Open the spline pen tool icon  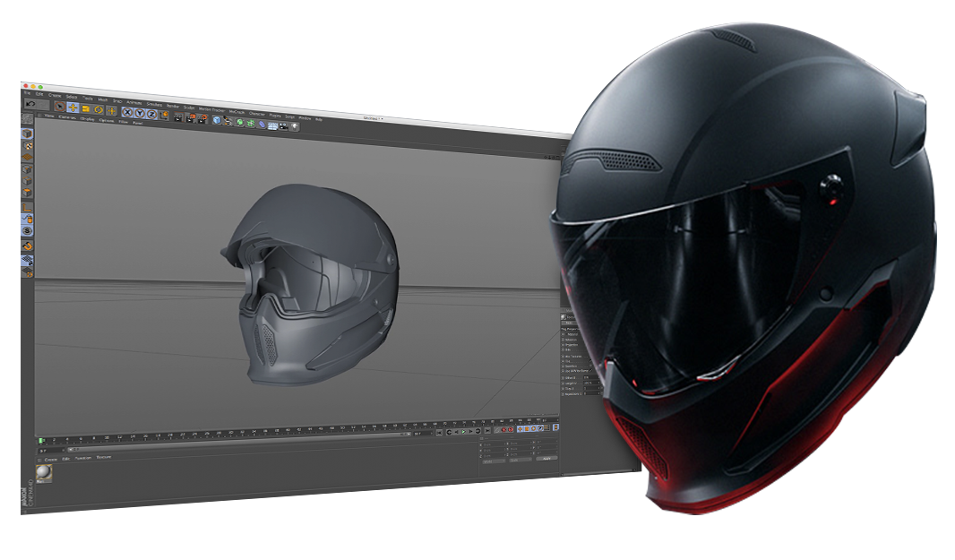tap(228, 121)
